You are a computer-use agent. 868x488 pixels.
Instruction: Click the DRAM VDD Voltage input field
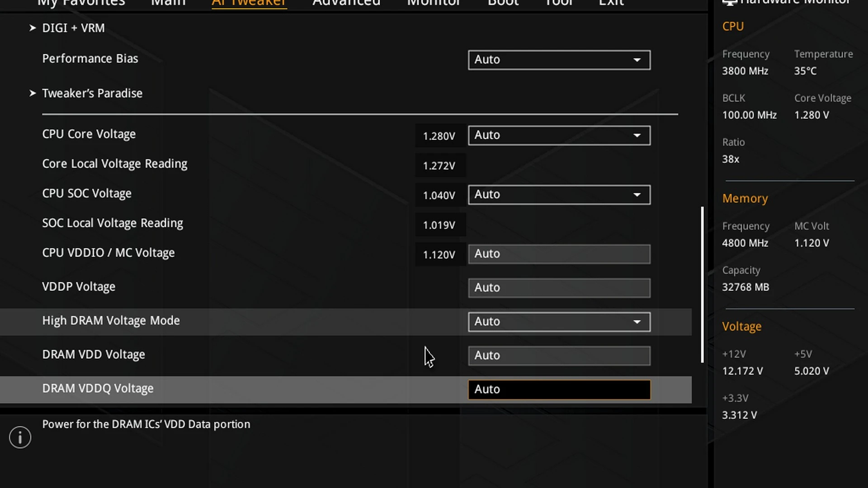[x=559, y=356]
